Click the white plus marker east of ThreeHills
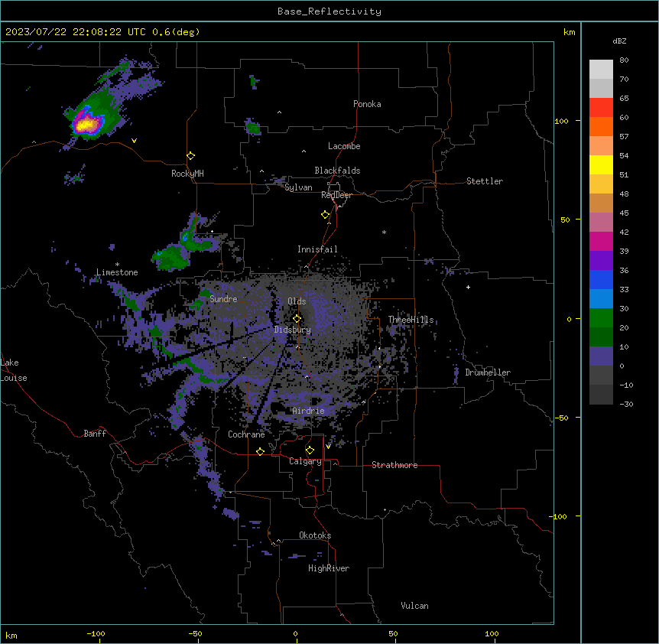 click(x=468, y=287)
